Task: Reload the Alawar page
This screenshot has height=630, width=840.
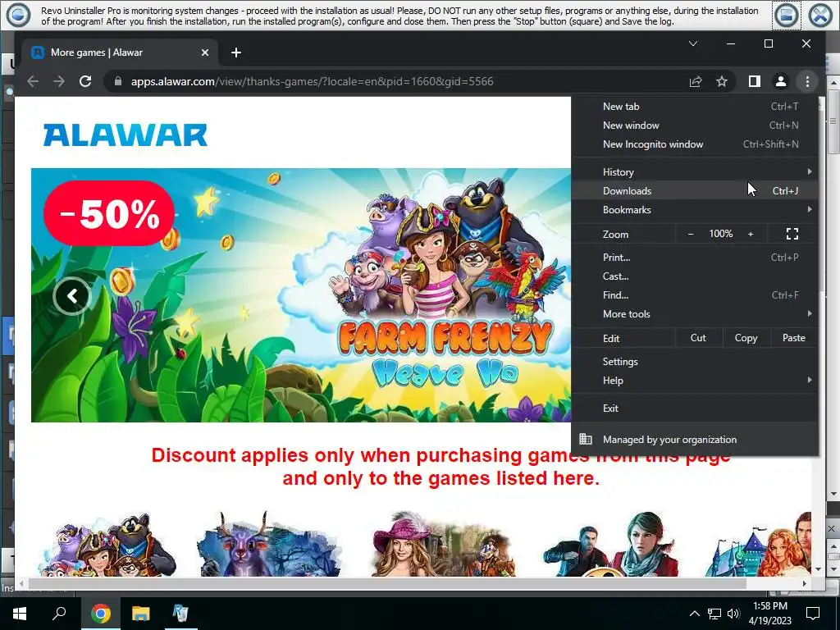Action: coord(85,81)
